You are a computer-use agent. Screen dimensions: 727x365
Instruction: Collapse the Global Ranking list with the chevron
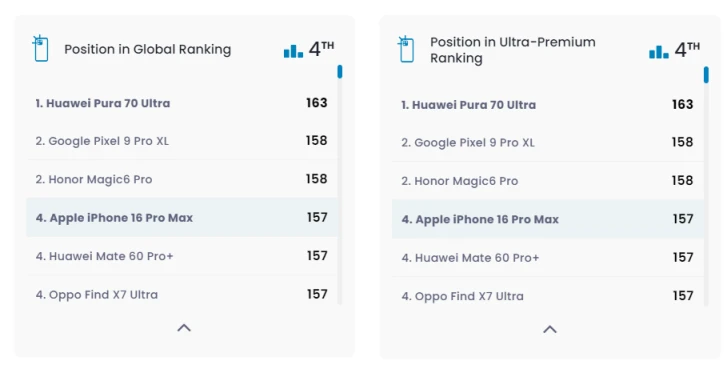[x=184, y=328]
